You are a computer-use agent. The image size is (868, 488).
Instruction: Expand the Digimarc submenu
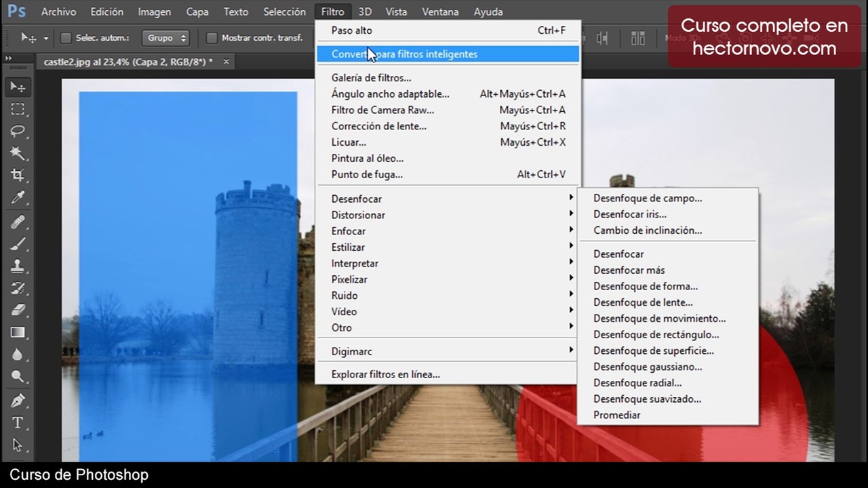click(x=448, y=351)
